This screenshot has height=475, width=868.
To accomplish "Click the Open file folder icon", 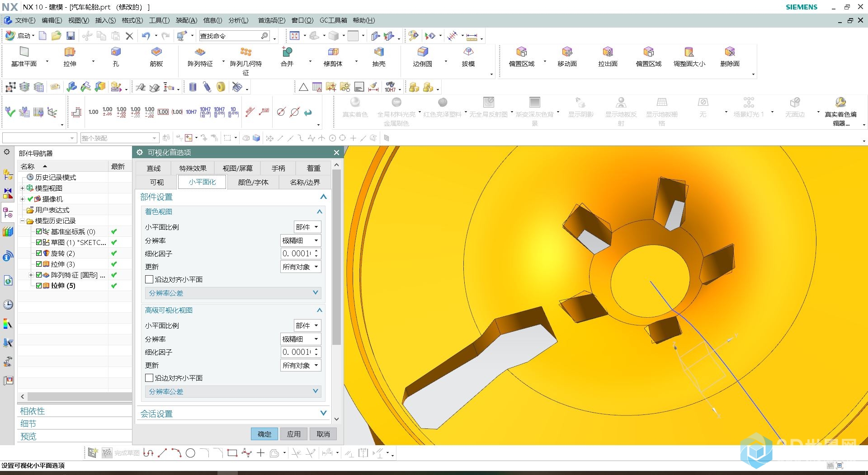I will (56, 36).
